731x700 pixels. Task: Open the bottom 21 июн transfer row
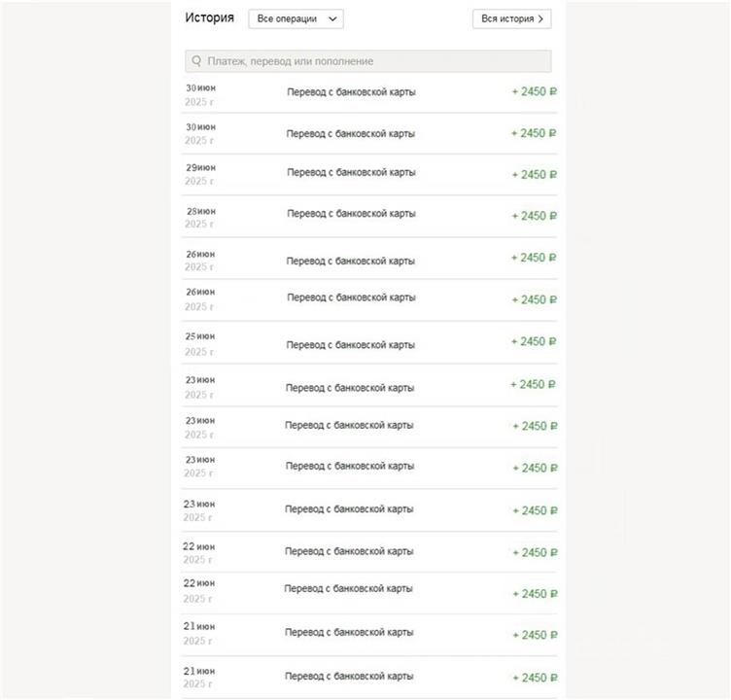click(x=351, y=676)
